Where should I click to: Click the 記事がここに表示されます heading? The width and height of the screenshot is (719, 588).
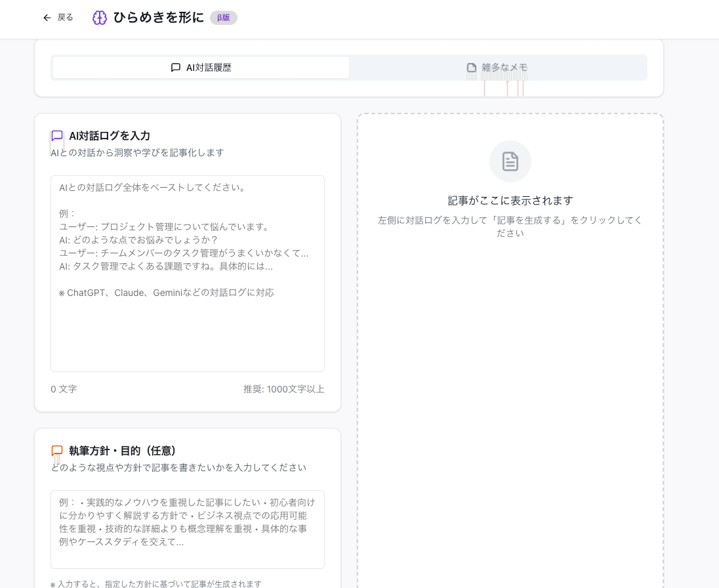[x=510, y=200]
